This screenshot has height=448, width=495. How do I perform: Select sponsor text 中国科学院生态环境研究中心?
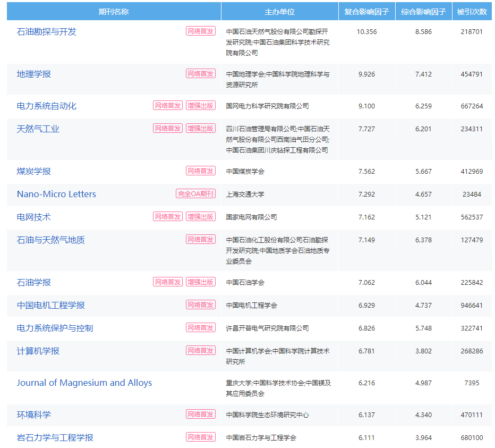point(267,415)
